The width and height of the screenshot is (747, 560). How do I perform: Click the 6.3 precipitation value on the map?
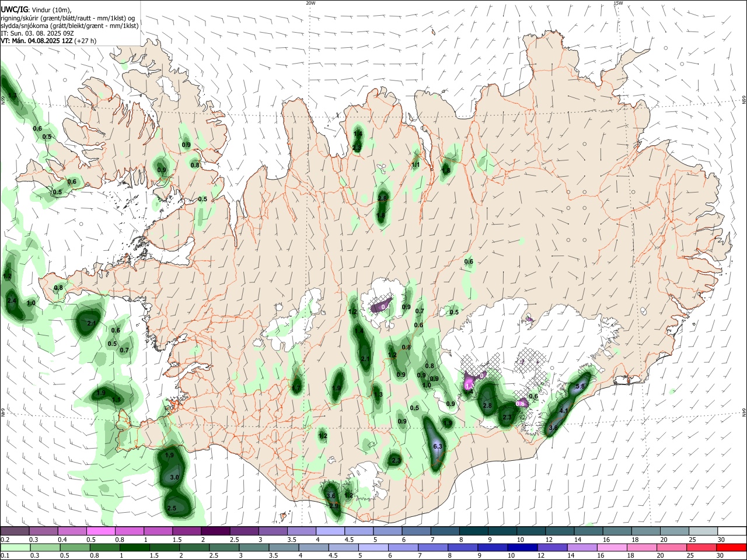click(x=438, y=446)
